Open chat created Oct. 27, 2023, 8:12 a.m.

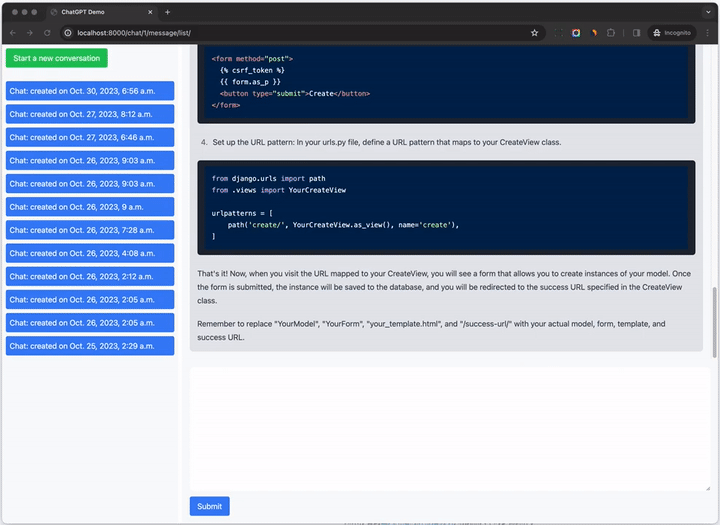pos(90,114)
